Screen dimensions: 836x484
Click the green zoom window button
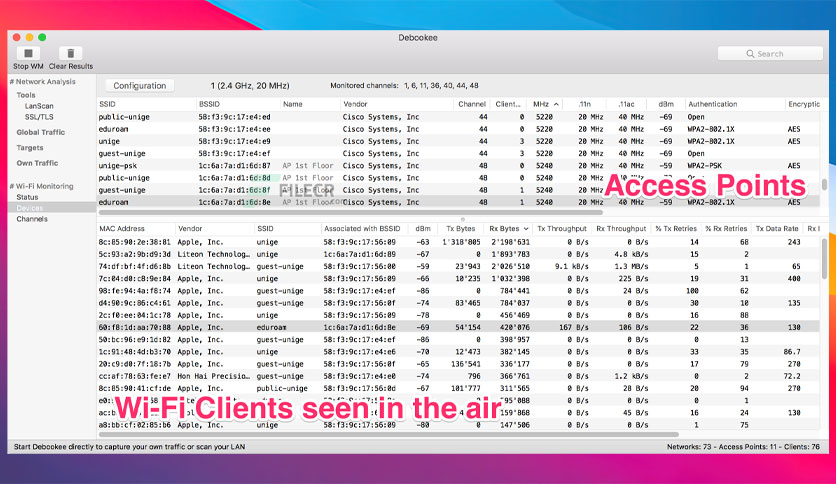(x=42, y=37)
